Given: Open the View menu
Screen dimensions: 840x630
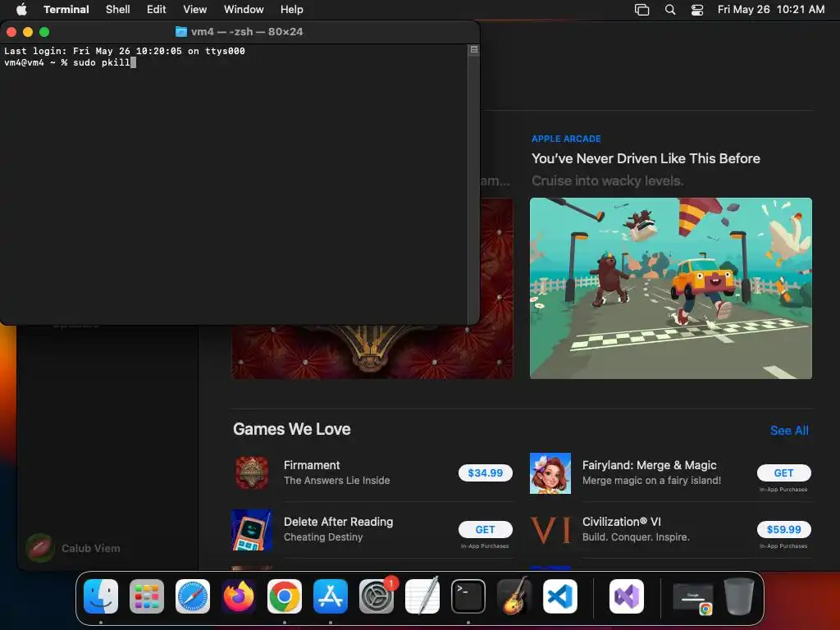Looking at the screenshot, I should click(x=195, y=9).
